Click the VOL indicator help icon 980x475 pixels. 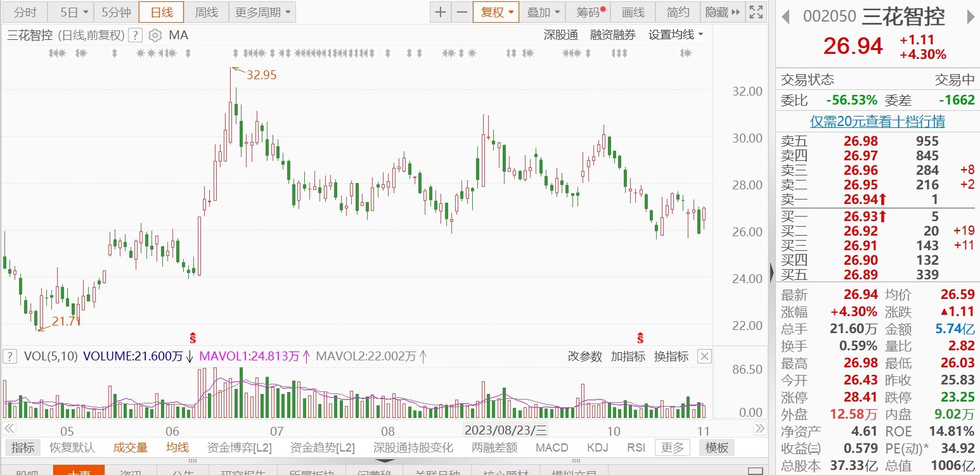pos(10,356)
